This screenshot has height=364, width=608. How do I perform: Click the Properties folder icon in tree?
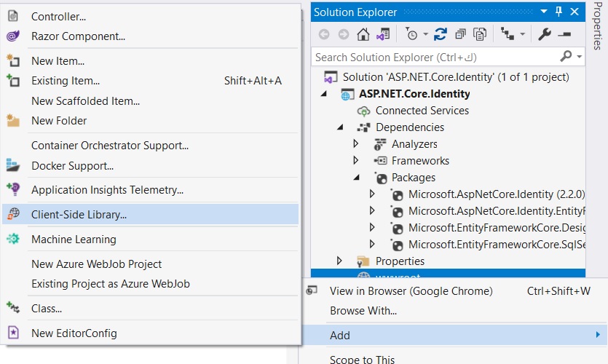pyautogui.click(x=363, y=261)
